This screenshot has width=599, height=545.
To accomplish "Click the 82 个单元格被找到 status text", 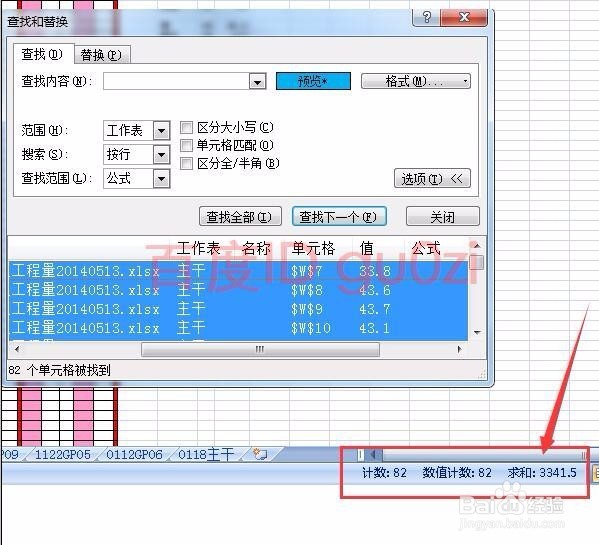I will (60, 370).
